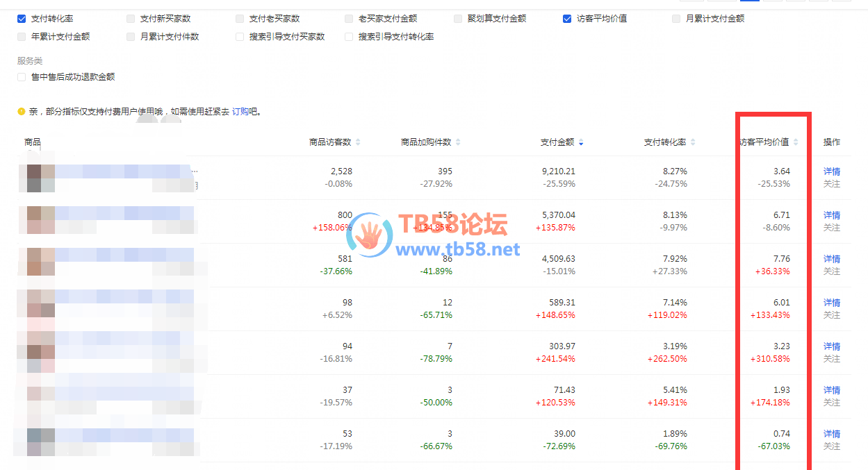
Task: Open 详情 for the row with 94 visitors
Action: pos(831,346)
